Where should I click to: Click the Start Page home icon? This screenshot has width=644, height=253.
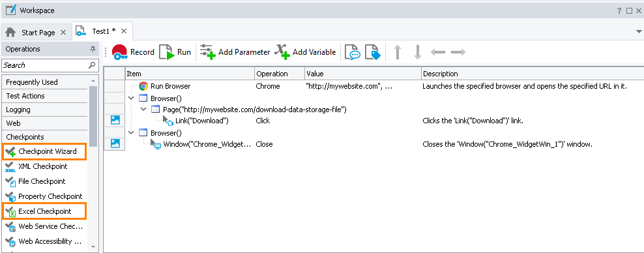pyautogui.click(x=10, y=32)
